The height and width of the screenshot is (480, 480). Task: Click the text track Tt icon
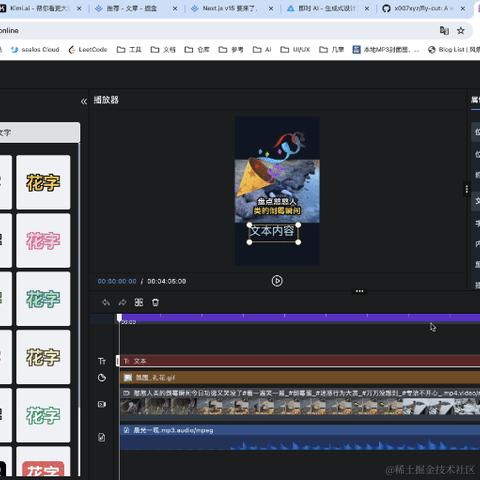(x=102, y=361)
